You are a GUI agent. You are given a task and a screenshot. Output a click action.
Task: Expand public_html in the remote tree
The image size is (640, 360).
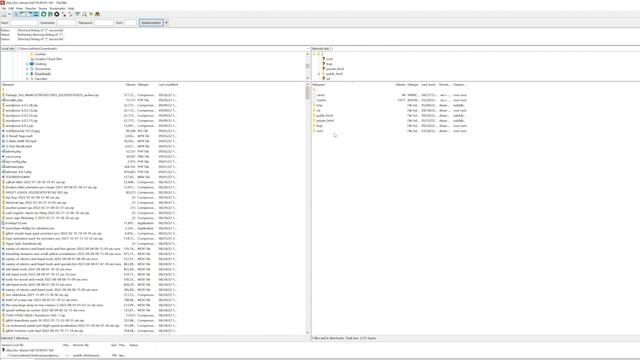(319, 74)
